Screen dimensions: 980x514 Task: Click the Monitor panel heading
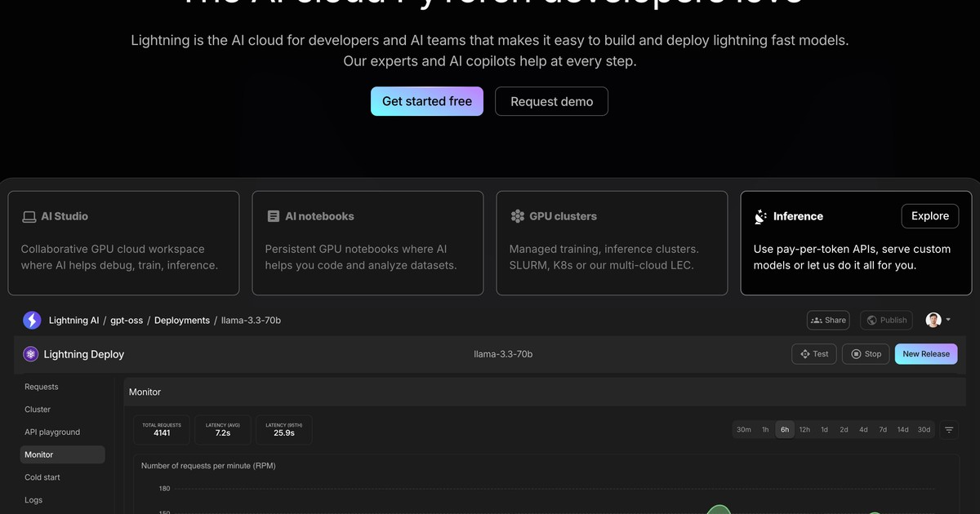(x=145, y=392)
